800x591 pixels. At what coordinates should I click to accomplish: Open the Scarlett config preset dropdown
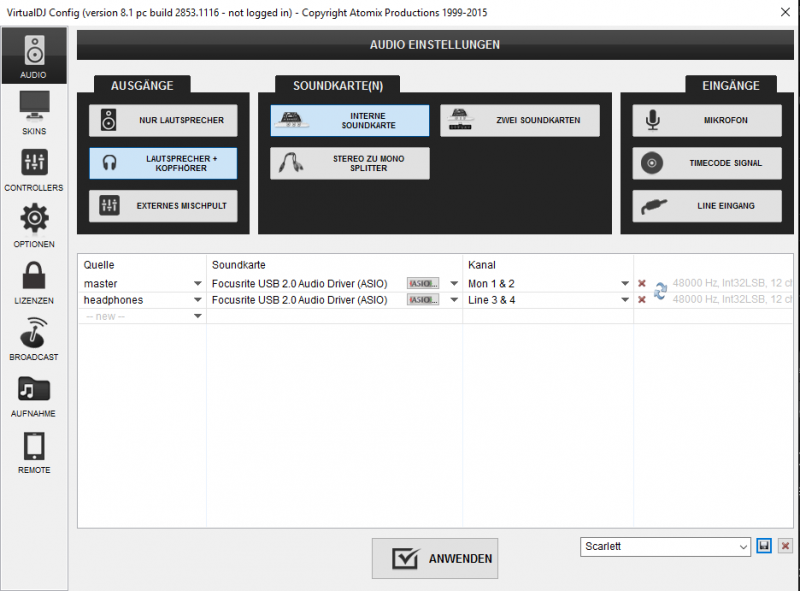tap(665, 547)
